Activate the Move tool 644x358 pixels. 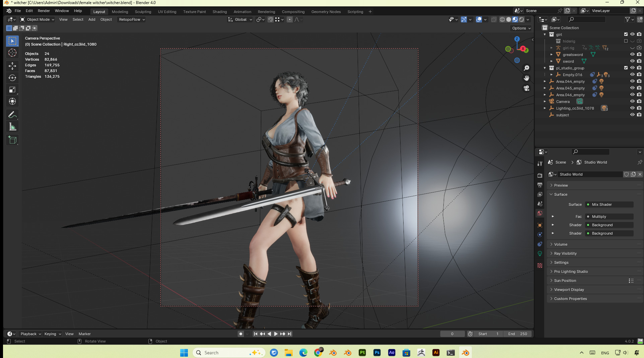[x=12, y=66]
